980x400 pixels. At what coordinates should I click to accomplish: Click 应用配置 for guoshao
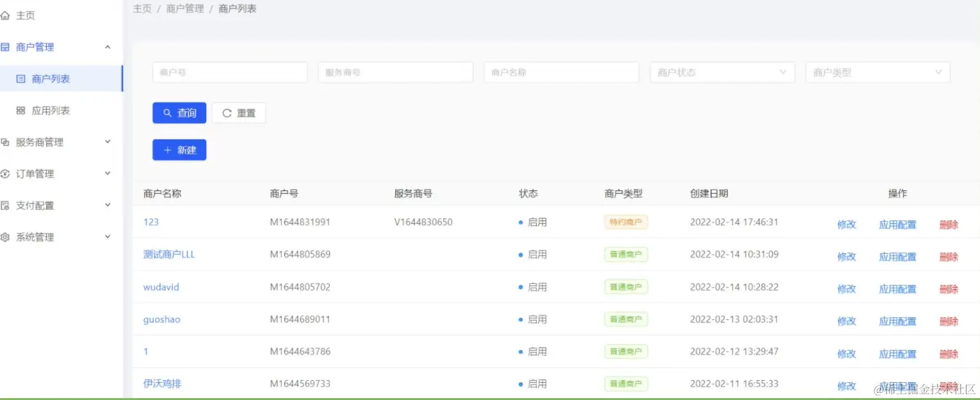(x=897, y=321)
